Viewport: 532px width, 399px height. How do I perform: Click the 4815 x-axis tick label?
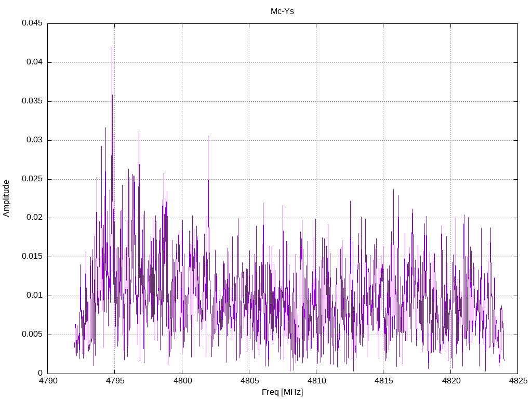[383, 381]
